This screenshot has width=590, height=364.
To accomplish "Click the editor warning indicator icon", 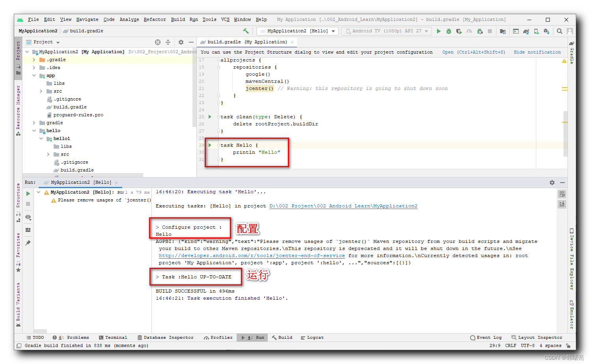I will pos(564,61).
